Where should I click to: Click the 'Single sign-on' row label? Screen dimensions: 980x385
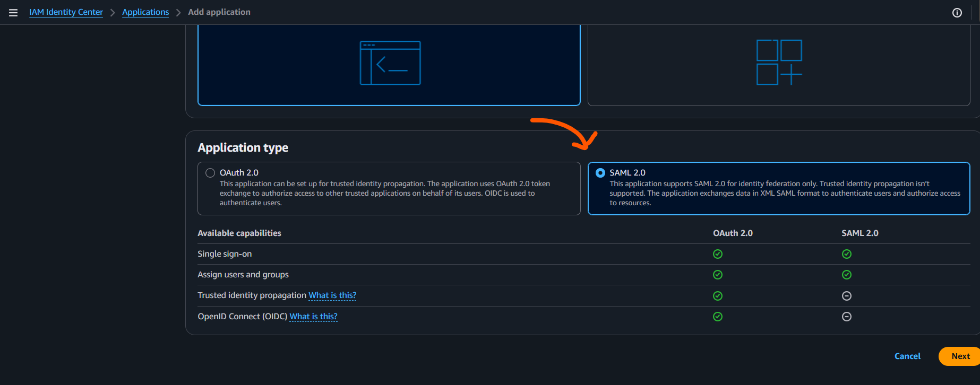[225, 254]
